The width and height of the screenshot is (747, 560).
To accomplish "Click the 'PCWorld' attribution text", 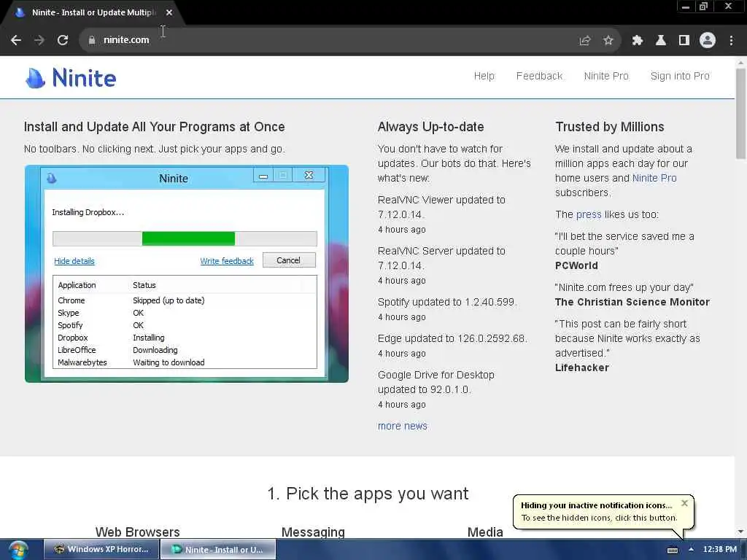I will (576, 265).
